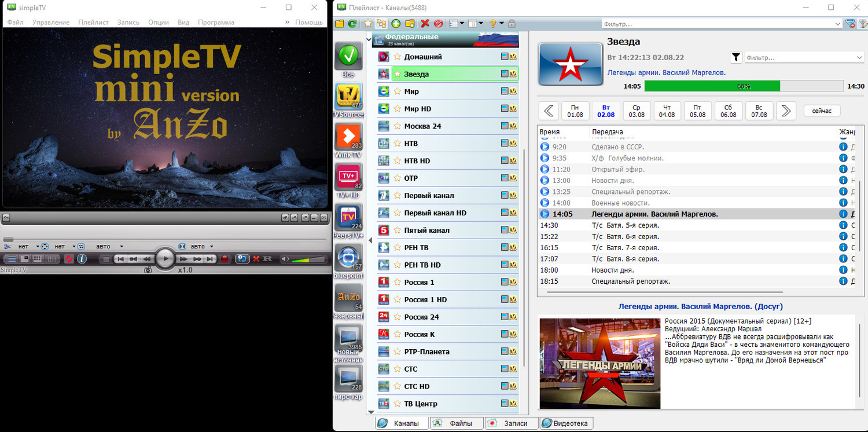Click the yellow question mark help icon

pyautogui.click(x=492, y=24)
